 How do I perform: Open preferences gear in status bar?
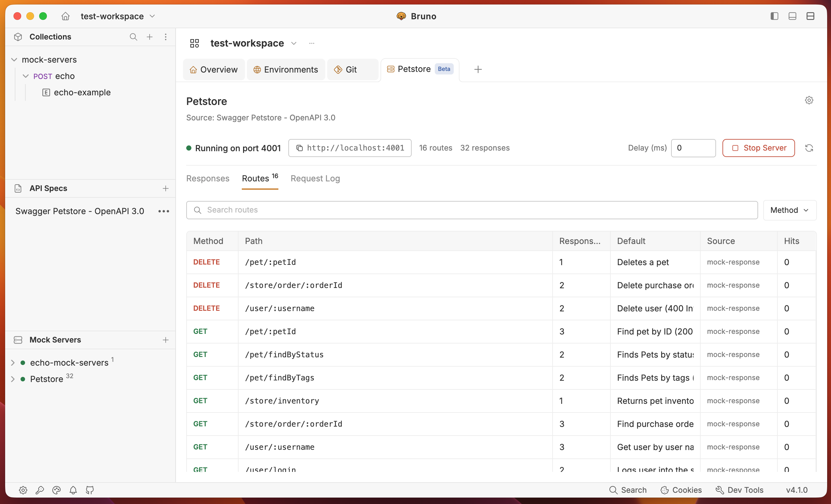[x=23, y=490]
